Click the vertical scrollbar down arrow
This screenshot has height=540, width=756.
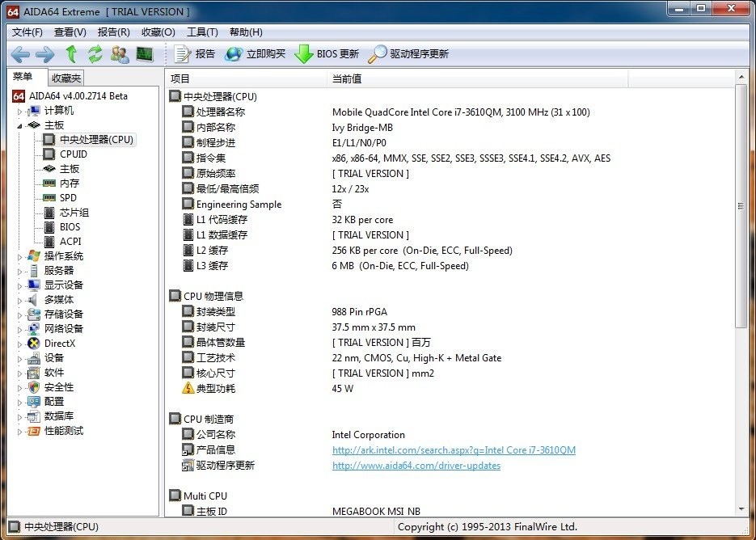pos(741,509)
